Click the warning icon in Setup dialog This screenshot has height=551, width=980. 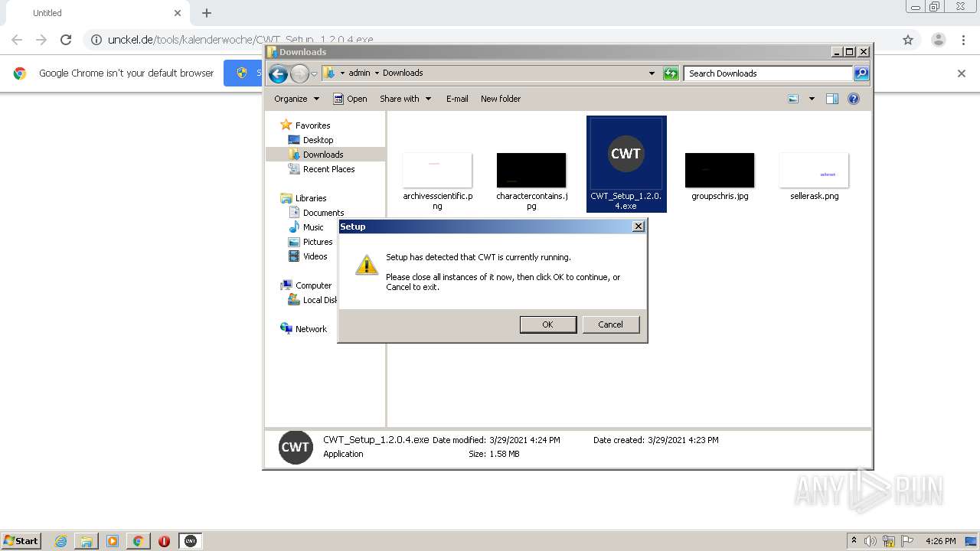(x=367, y=265)
